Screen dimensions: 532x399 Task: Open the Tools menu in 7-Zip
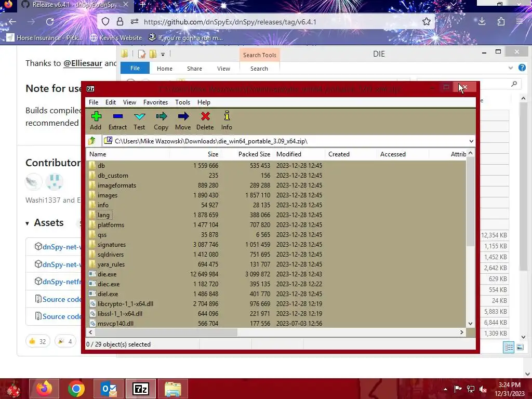click(x=182, y=102)
